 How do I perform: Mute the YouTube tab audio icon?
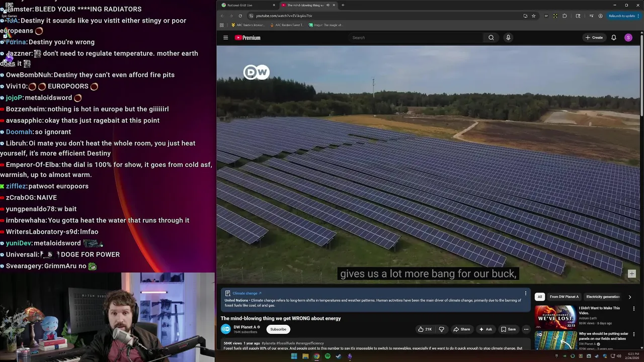(x=328, y=5)
